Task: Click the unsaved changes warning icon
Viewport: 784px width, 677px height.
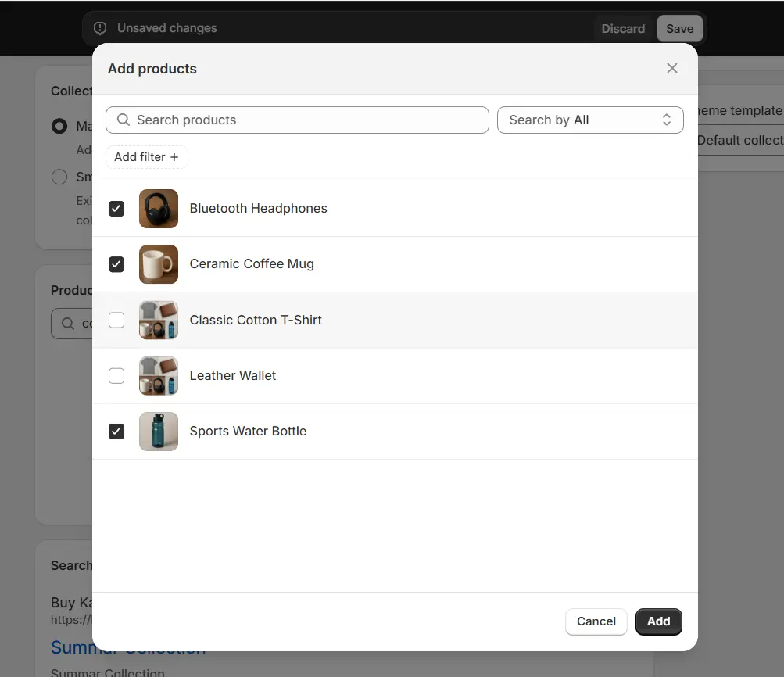Action: click(100, 28)
